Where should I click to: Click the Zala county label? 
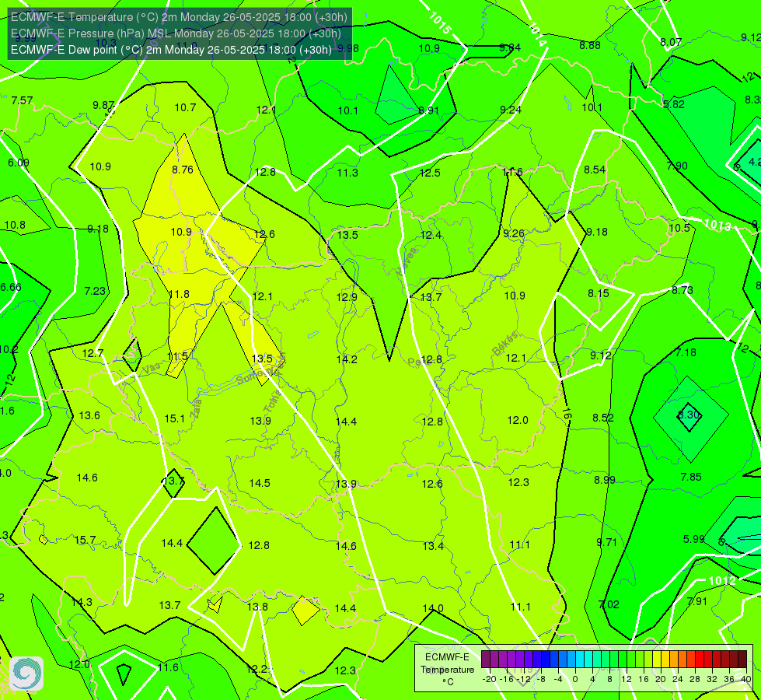click(196, 408)
